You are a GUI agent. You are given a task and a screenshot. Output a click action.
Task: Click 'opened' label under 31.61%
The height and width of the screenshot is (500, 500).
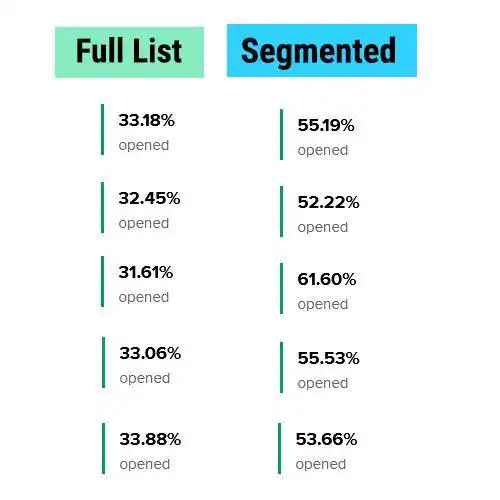pos(144,297)
